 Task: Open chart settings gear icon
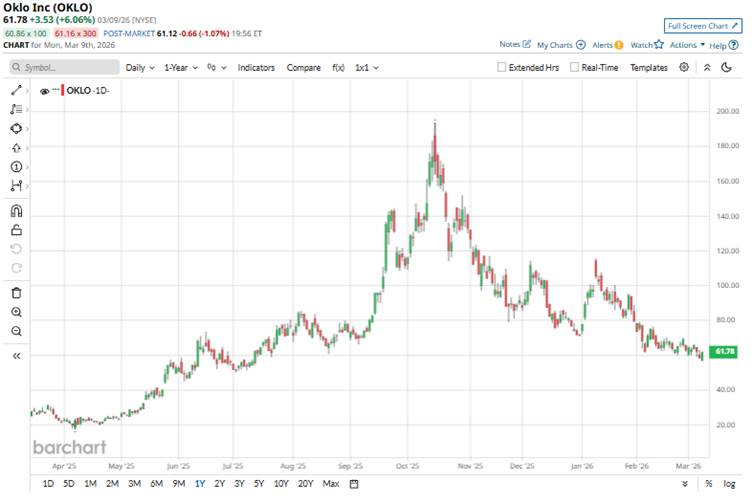[684, 67]
